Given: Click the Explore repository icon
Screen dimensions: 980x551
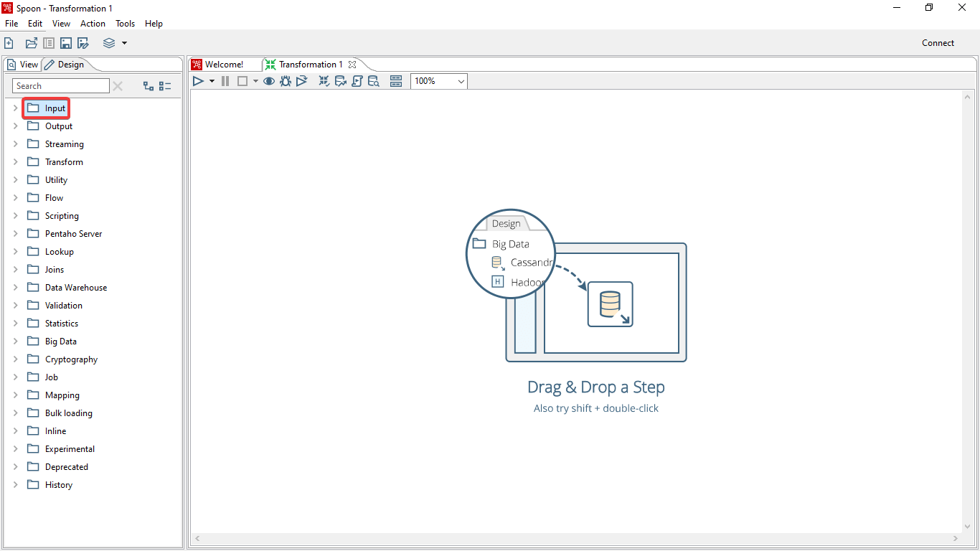Looking at the screenshot, I should (x=49, y=43).
